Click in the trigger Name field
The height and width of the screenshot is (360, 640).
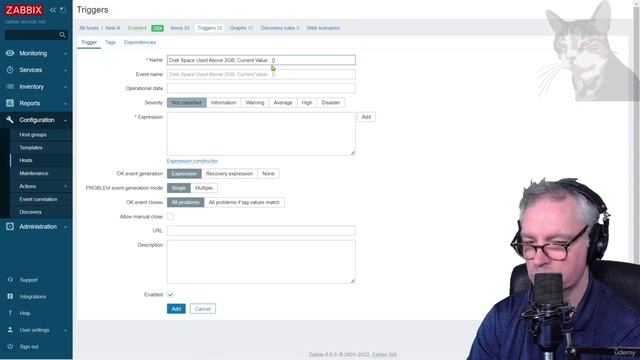pyautogui.click(x=261, y=60)
